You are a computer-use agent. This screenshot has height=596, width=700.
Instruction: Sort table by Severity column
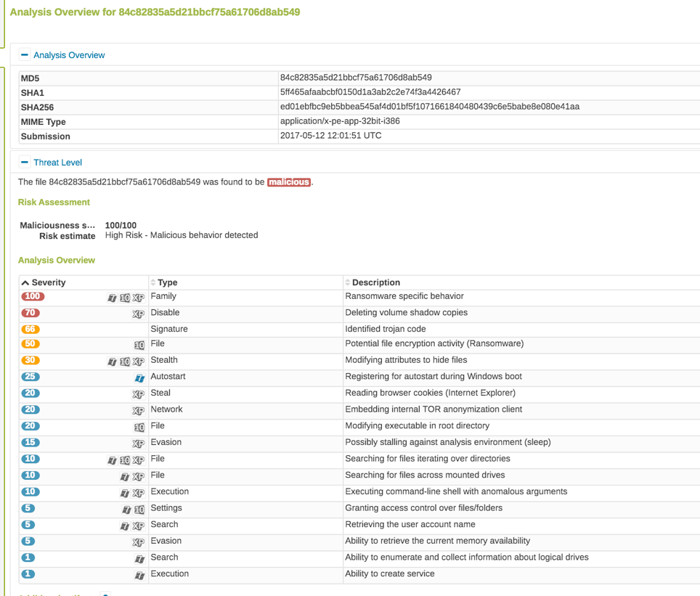44,282
